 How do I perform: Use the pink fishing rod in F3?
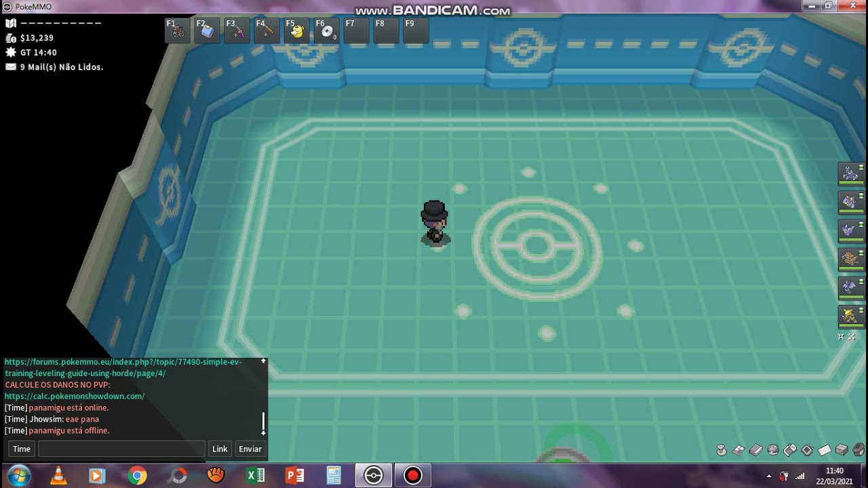[237, 31]
